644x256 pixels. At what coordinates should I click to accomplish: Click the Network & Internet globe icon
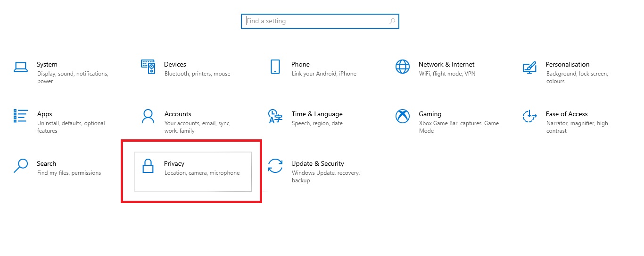[x=403, y=67]
